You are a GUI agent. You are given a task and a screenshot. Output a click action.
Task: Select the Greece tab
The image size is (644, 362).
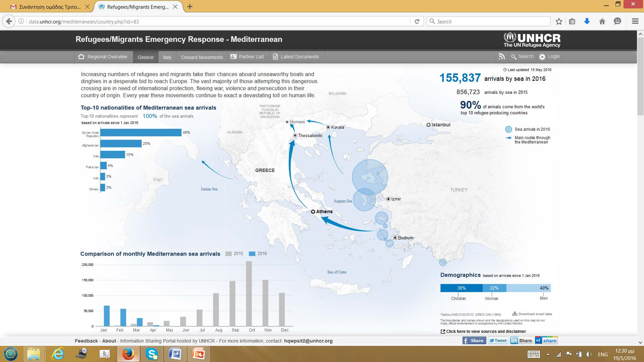pyautogui.click(x=146, y=57)
